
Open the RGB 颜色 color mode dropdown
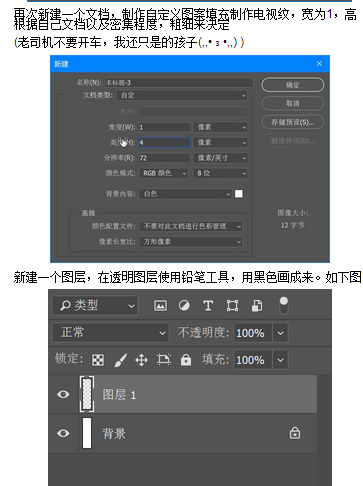(164, 173)
